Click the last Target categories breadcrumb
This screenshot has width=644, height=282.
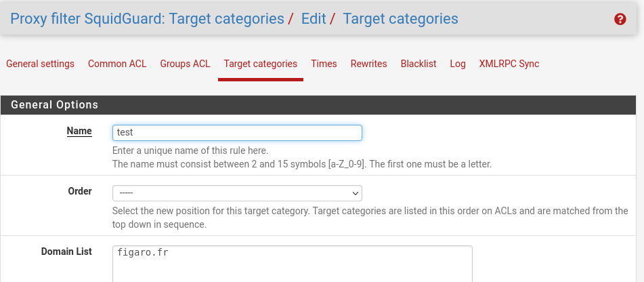[x=400, y=19]
